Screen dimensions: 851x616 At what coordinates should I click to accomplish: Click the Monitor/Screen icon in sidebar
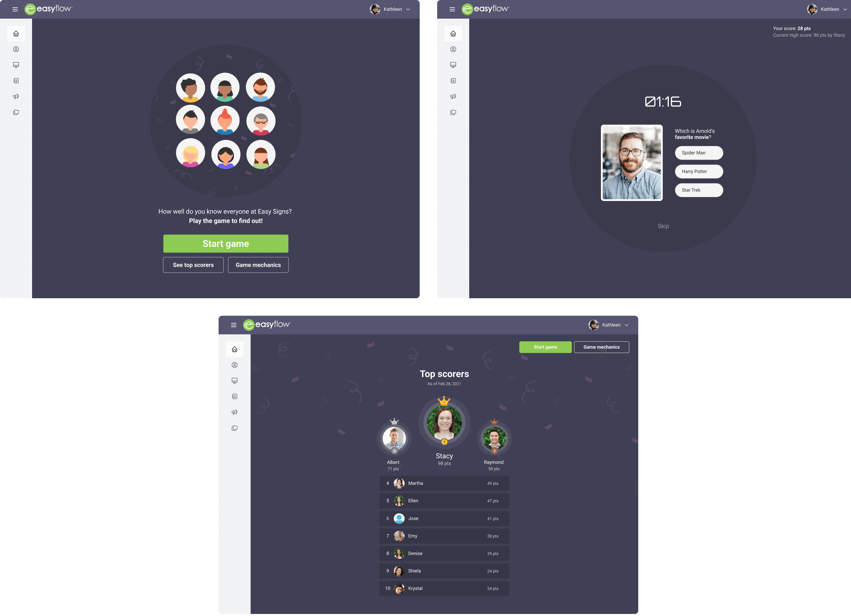[x=16, y=65]
